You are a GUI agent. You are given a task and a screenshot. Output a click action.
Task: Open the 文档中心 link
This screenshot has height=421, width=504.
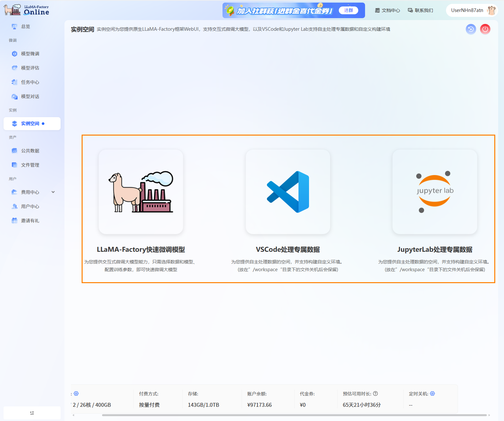click(x=387, y=10)
